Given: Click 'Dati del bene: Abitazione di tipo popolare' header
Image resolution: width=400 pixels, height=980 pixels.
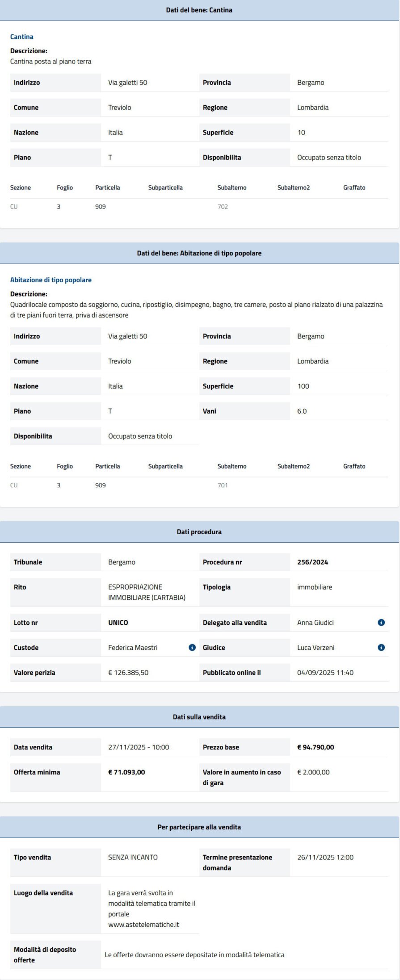Looking at the screenshot, I should pos(199,253).
